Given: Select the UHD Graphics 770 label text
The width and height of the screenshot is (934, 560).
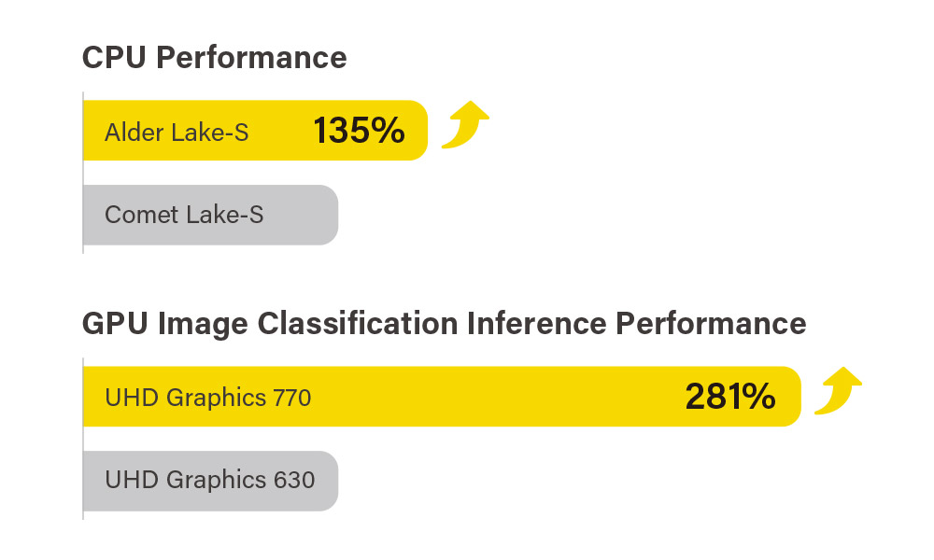Looking at the screenshot, I should [x=207, y=398].
